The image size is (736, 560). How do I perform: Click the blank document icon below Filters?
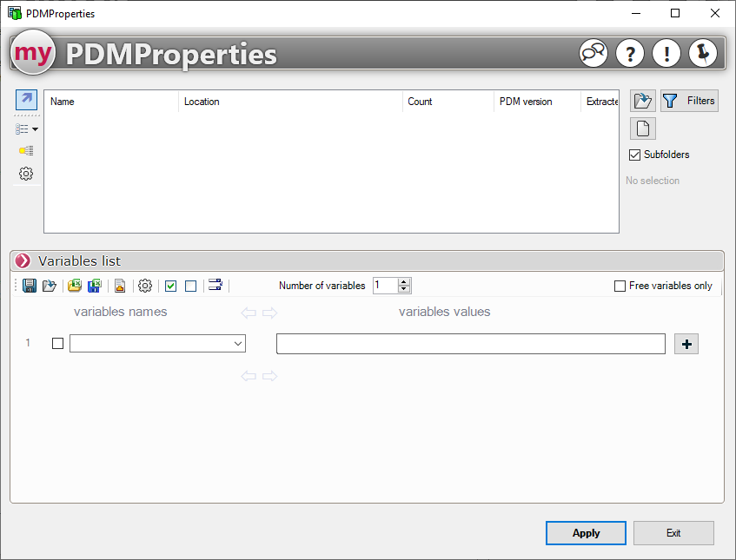(x=642, y=128)
